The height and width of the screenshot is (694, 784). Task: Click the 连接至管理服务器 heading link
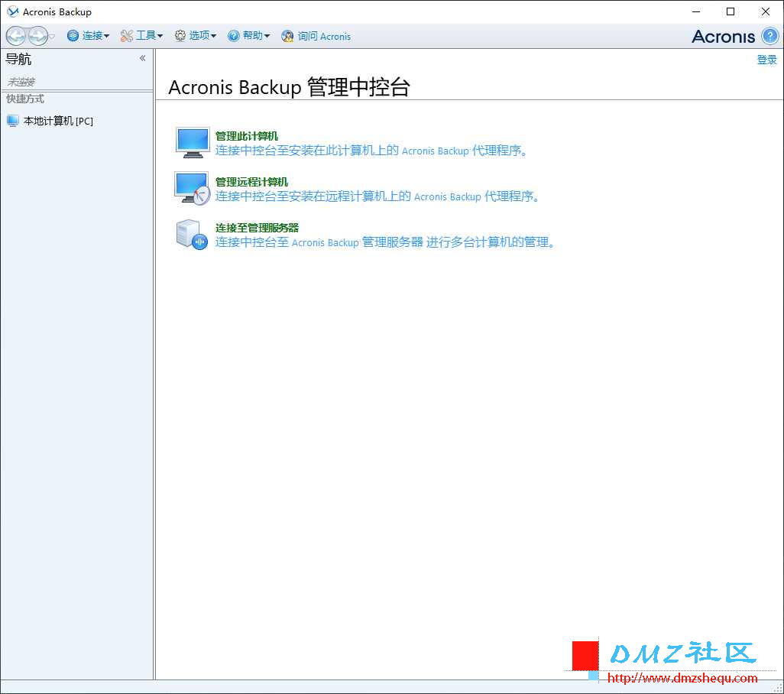(257, 228)
